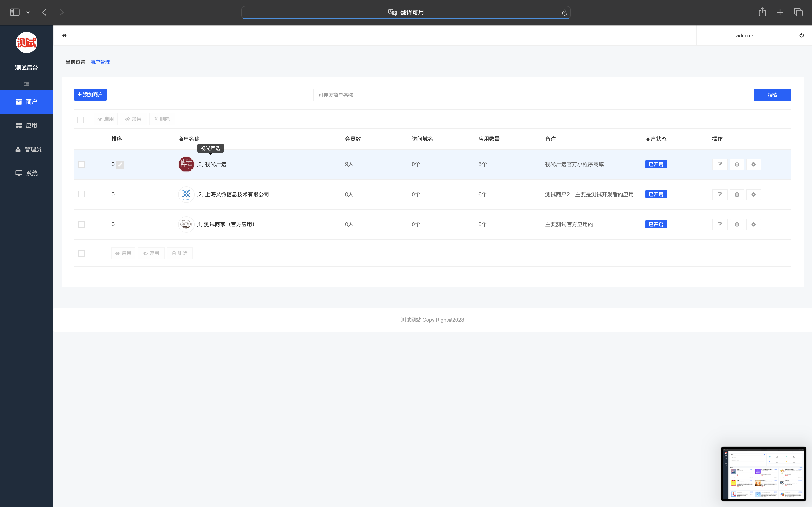The image size is (812, 507).
Task: Open 系统 in the sidebar
Action: click(27, 173)
